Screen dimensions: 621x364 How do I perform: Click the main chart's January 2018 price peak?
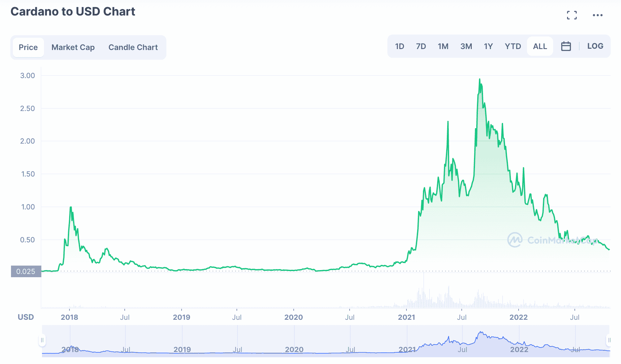click(70, 207)
